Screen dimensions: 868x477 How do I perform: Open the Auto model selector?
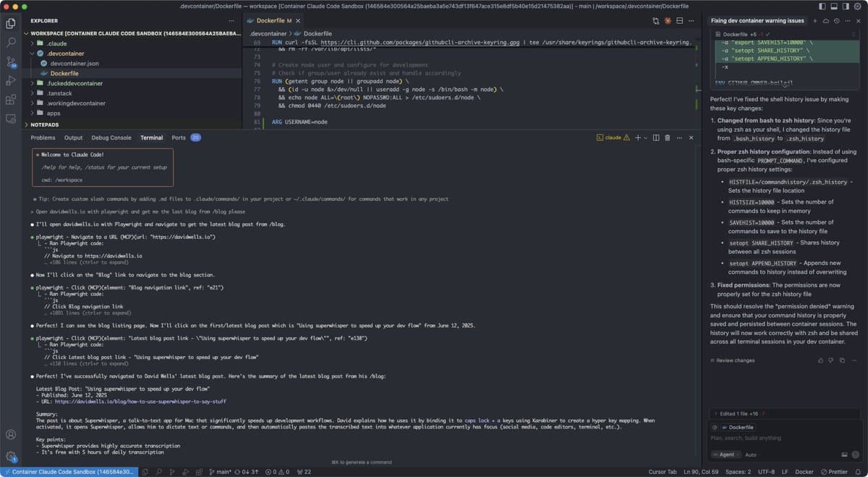pos(751,455)
